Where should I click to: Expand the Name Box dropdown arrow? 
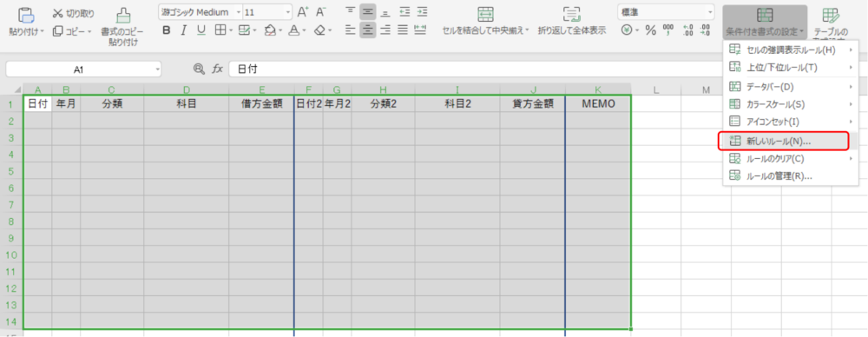[x=158, y=69]
